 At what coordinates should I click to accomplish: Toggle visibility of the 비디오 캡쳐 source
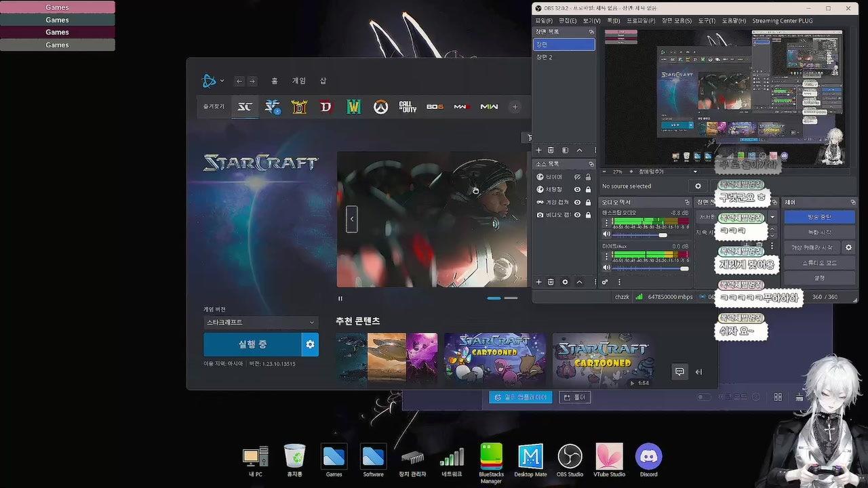pos(577,215)
